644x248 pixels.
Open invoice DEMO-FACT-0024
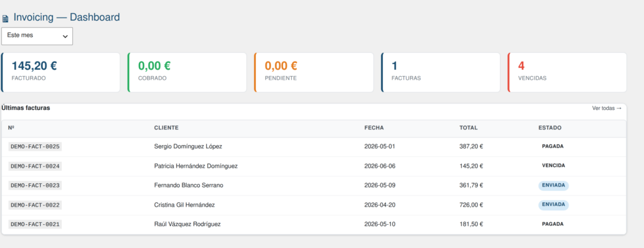[x=35, y=166]
